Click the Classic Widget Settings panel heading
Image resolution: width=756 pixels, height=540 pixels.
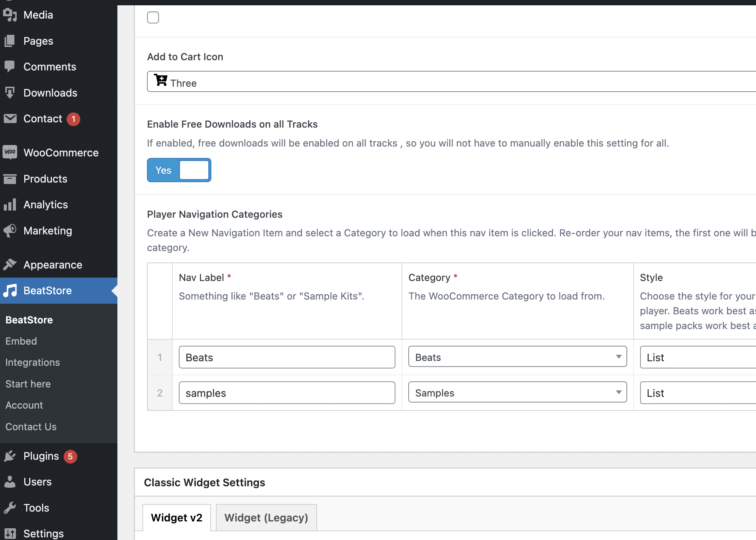coord(205,482)
